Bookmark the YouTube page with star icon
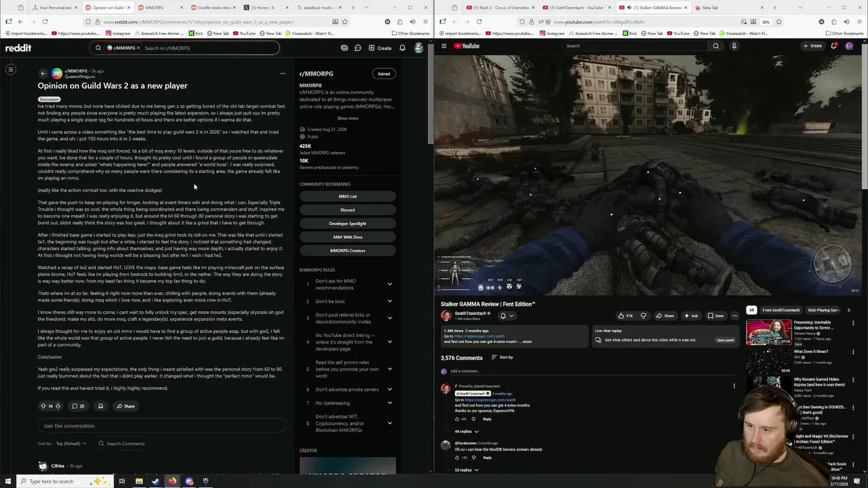 [x=778, y=22]
